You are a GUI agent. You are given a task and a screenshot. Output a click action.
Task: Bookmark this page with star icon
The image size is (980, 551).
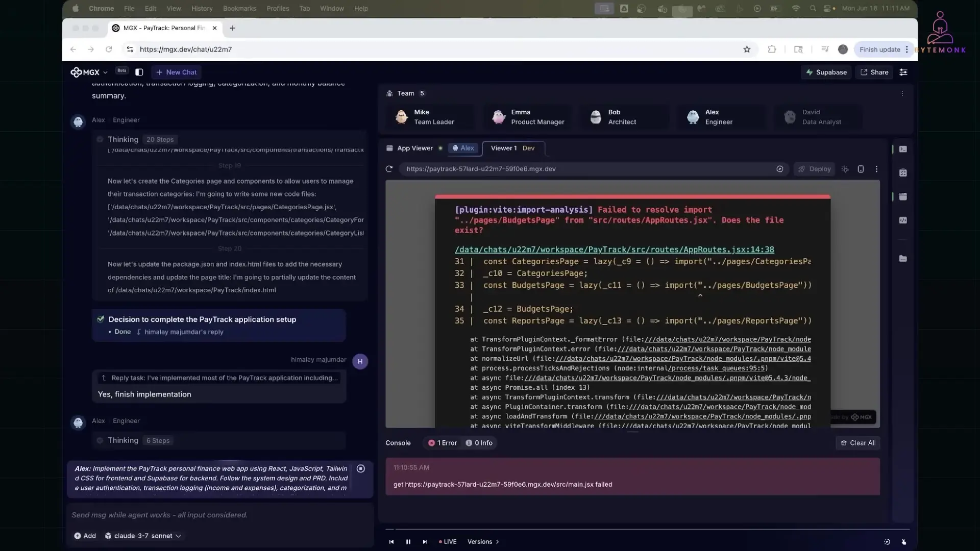click(x=747, y=49)
